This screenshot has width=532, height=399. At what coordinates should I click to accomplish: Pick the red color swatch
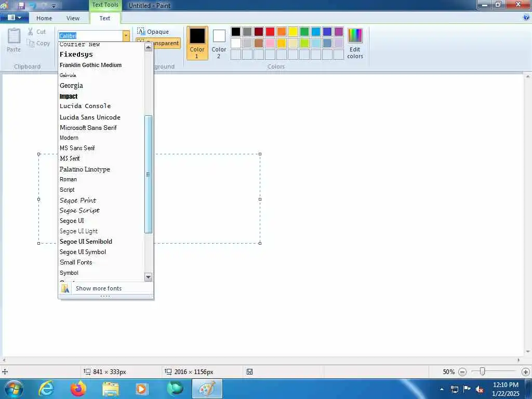coord(270,32)
